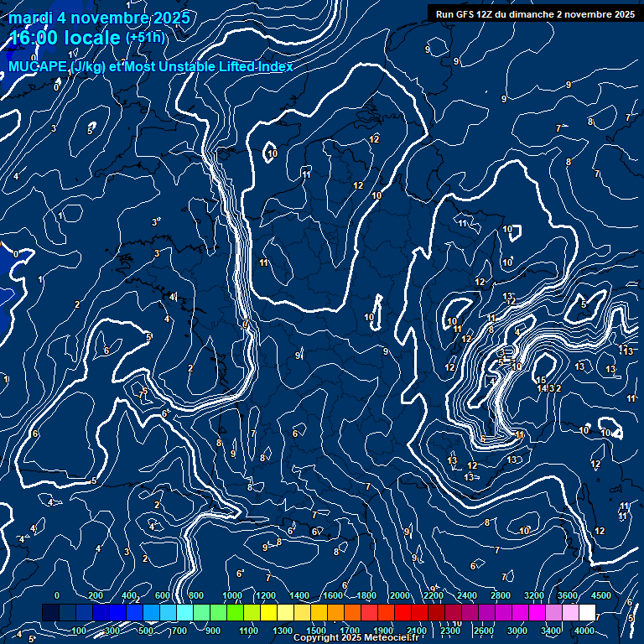The height and width of the screenshot is (644, 644).
Task: Click the legend label '500'
Action: coord(145,631)
